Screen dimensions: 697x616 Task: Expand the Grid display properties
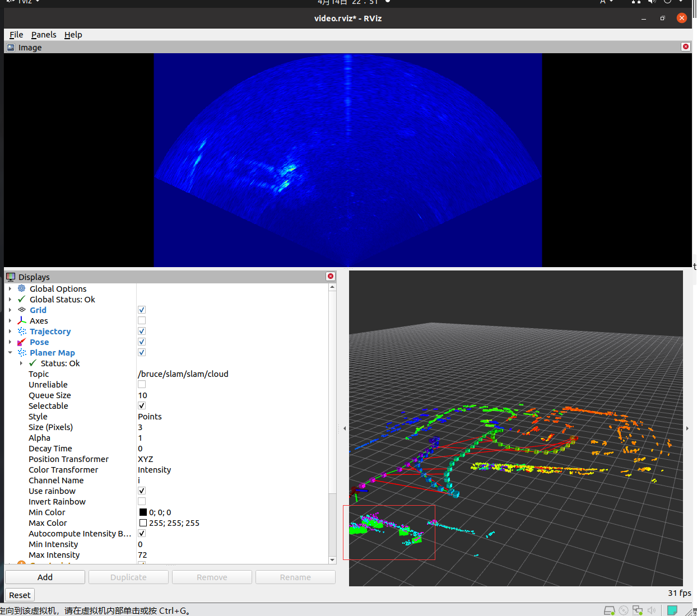(10, 310)
